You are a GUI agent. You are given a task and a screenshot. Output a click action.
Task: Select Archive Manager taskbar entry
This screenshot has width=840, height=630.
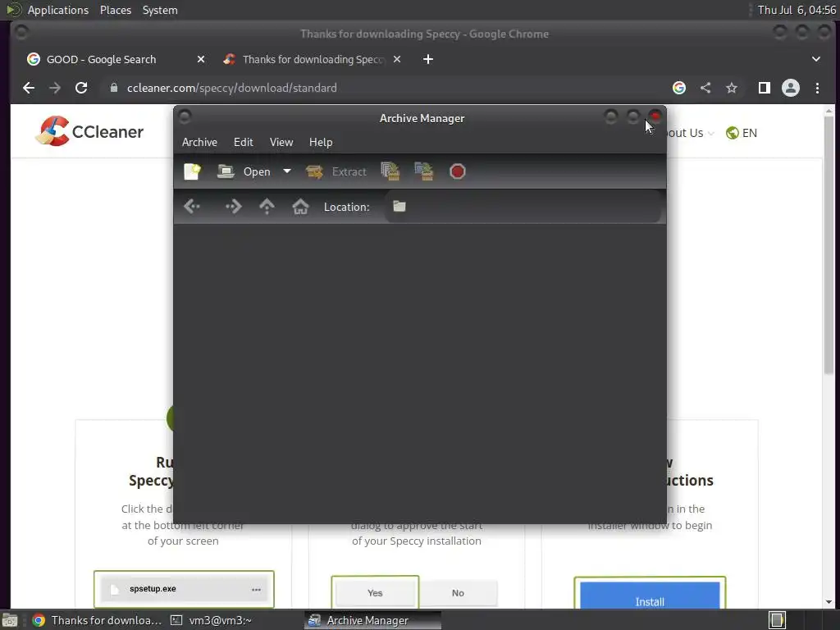(x=373, y=620)
